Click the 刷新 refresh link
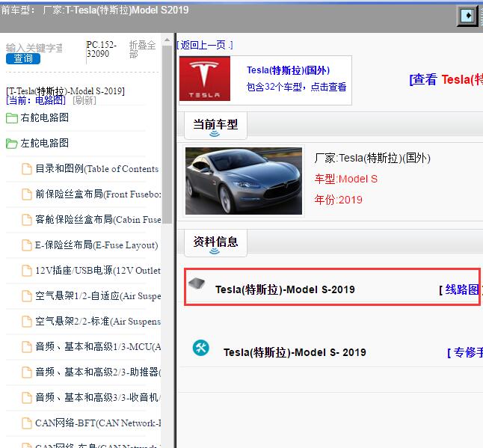Viewport: 483px width, 448px height. [84, 100]
